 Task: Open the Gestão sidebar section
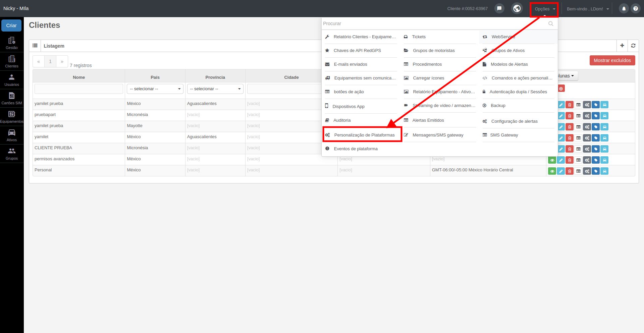pyautogui.click(x=12, y=43)
